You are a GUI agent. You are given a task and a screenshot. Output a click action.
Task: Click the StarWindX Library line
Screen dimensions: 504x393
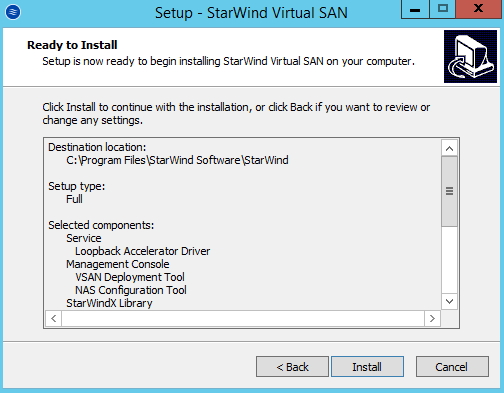(109, 303)
